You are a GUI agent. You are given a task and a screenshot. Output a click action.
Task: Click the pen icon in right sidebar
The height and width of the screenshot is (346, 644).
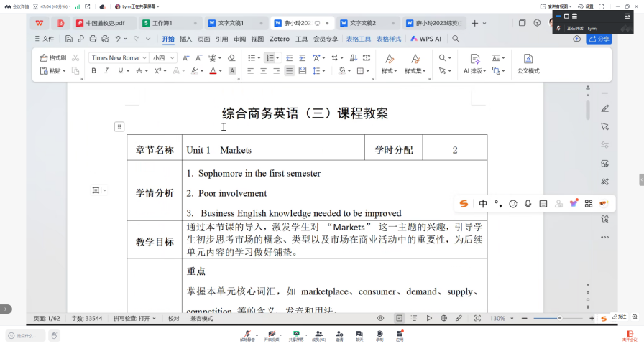pos(604,108)
